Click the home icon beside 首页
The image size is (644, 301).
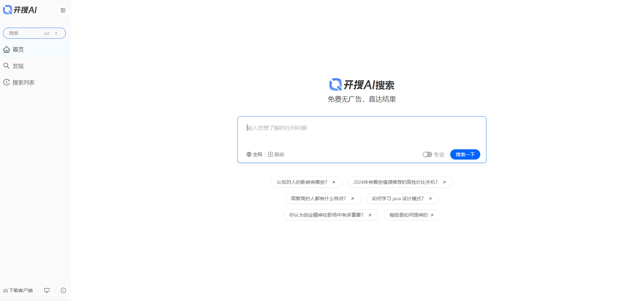[6, 50]
